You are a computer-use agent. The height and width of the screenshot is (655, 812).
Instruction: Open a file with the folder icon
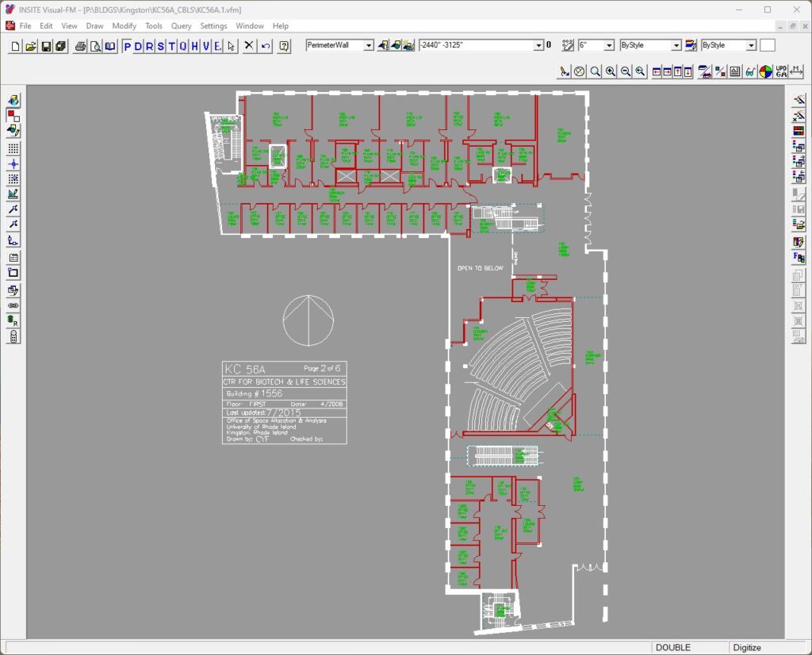pos(31,46)
